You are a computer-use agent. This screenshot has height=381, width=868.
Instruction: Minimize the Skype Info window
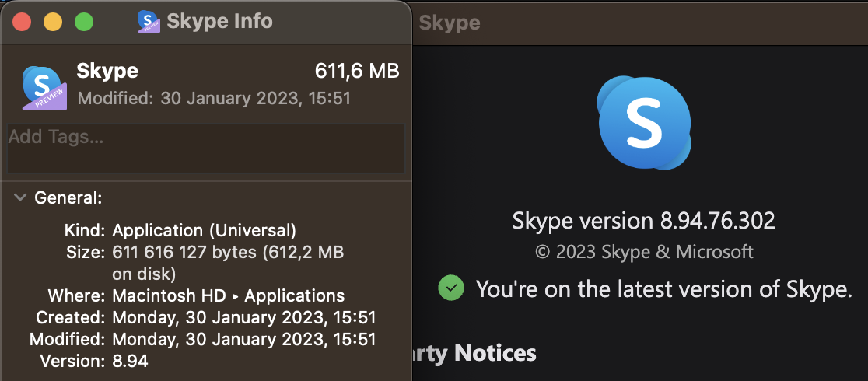click(x=52, y=22)
